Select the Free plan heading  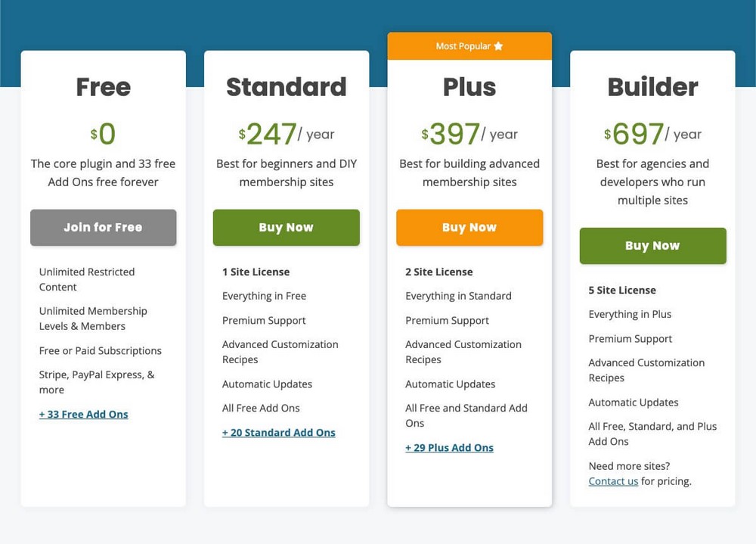tap(104, 87)
